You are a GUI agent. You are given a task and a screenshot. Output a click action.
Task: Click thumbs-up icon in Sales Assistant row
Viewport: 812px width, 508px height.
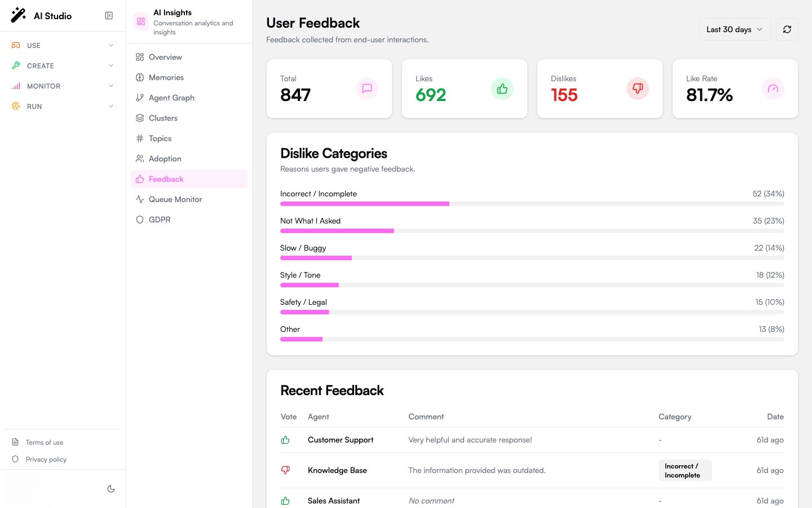[285, 501]
